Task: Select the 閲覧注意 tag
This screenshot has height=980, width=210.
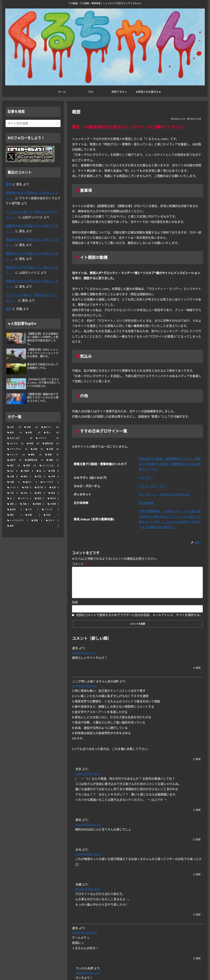Action: coord(51,443)
